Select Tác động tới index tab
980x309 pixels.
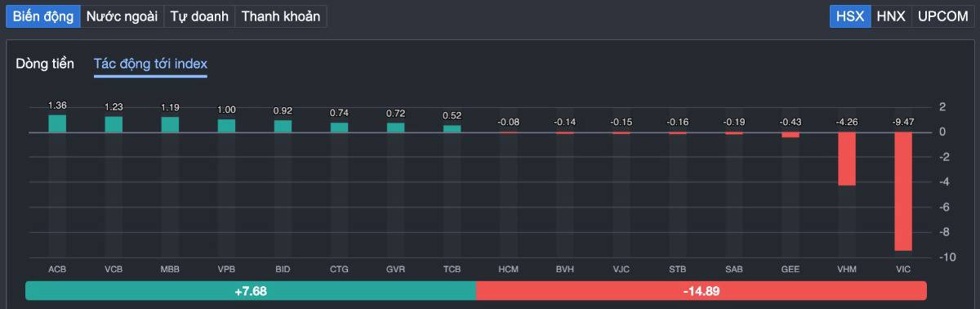(150, 64)
